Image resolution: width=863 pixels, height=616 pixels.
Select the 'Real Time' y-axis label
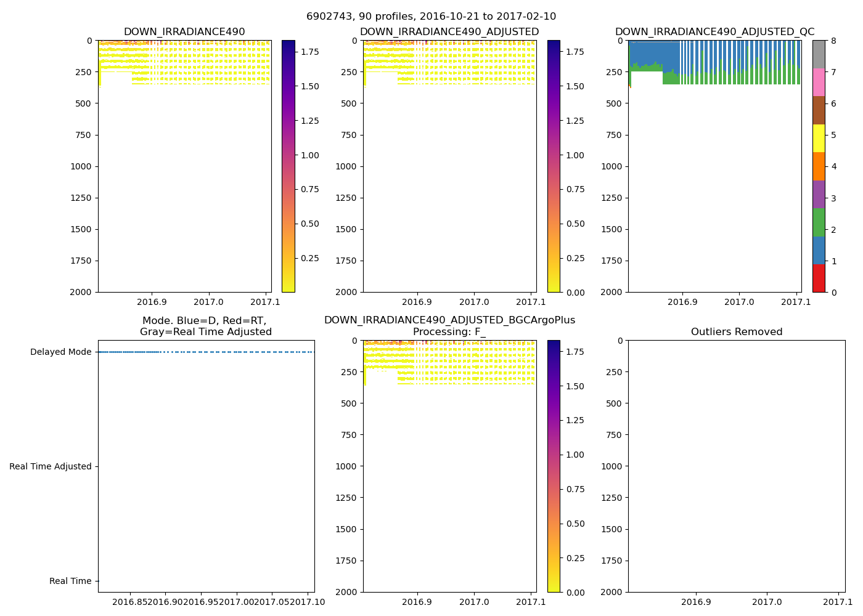(70, 582)
